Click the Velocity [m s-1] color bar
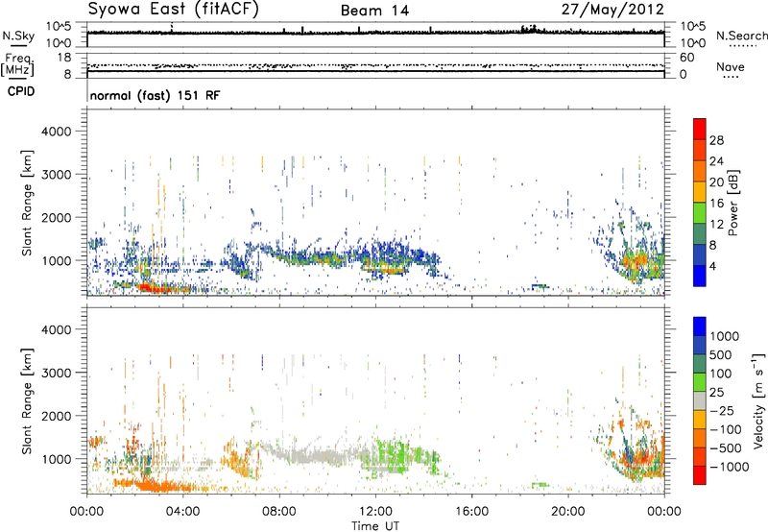 click(700, 400)
